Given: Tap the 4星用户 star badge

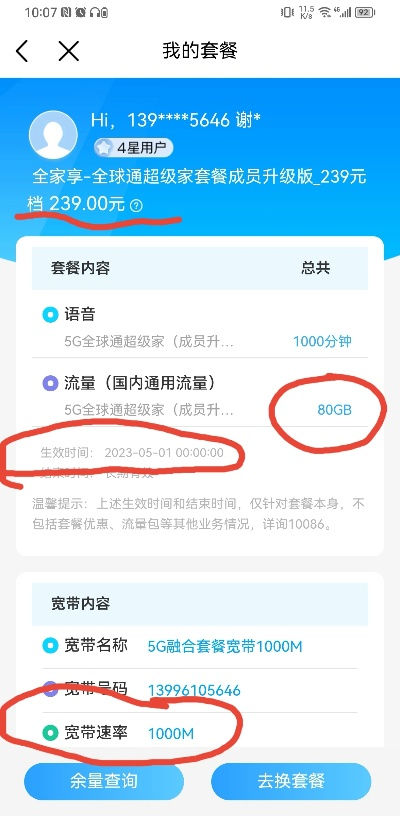Looking at the screenshot, I should click(x=133, y=148).
